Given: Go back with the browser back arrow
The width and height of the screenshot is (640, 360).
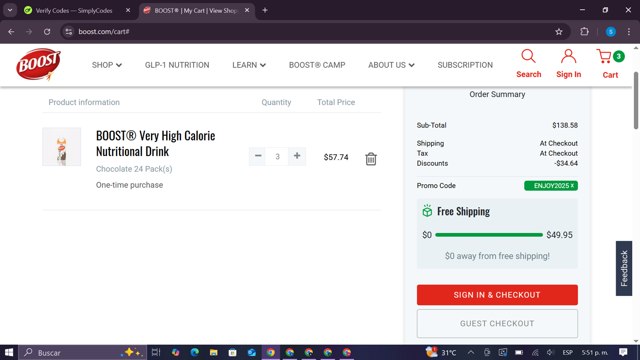Looking at the screenshot, I should click(x=11, y=31).
